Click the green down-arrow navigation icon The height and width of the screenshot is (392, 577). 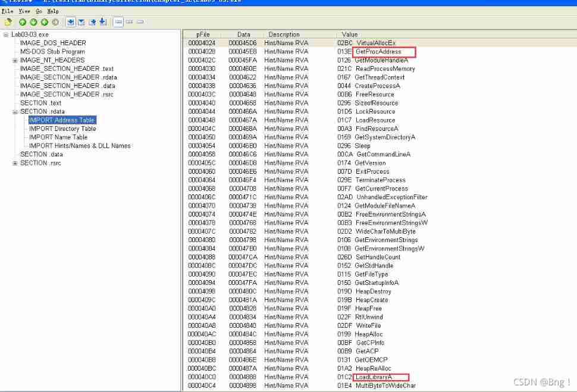(x=33, y=22)
